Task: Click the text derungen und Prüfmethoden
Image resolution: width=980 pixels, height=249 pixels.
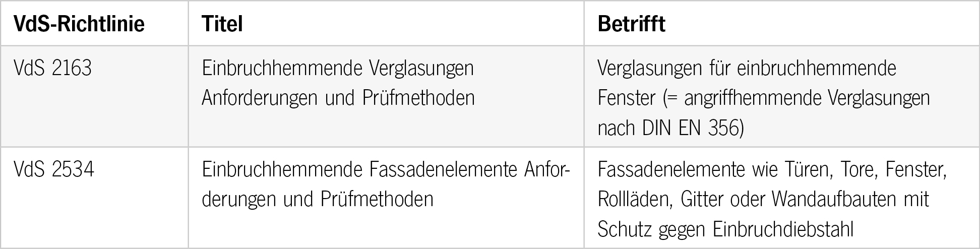Action: point(317,200)
